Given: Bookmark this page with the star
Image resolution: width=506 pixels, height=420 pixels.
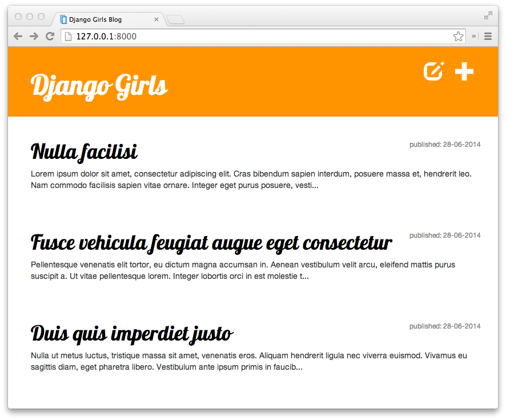Looking at the screenshot, I should [458, 37].
